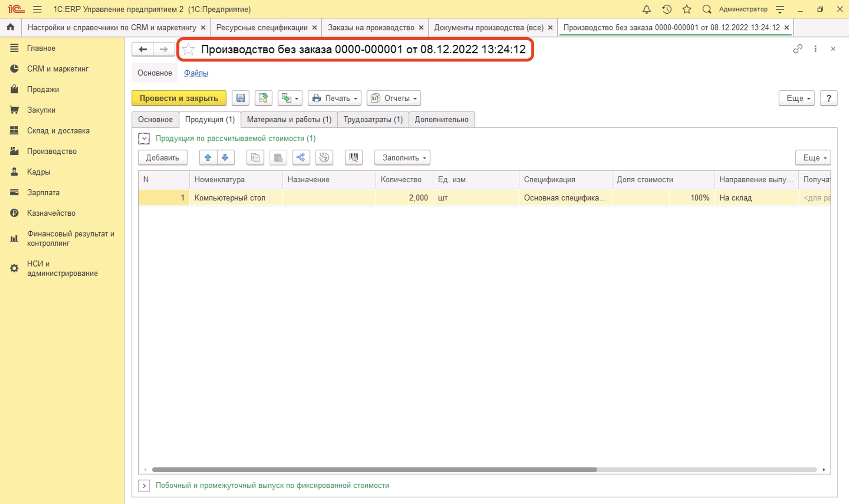Click 'Провести и закрыть' button
Image resolution: width=849 pixels, height=504 pixels.
pos(179,98)
